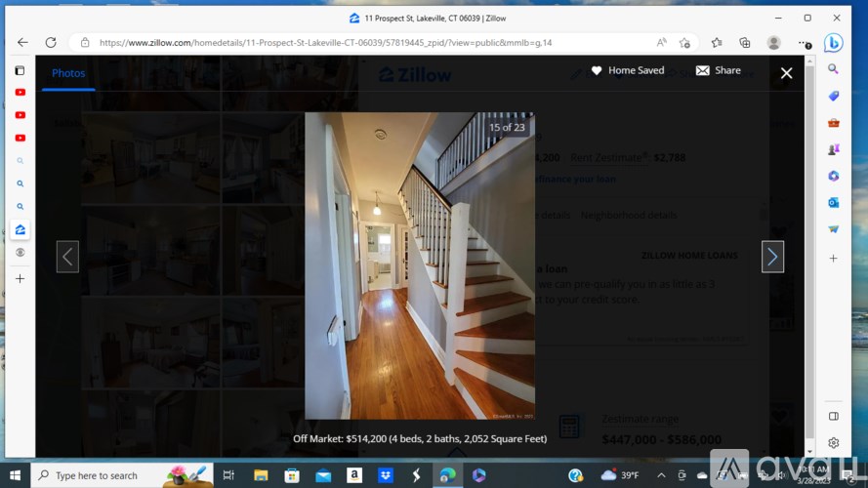Add this page to favorites
Viewport: 868px width, 488px height.
(684, 43)
